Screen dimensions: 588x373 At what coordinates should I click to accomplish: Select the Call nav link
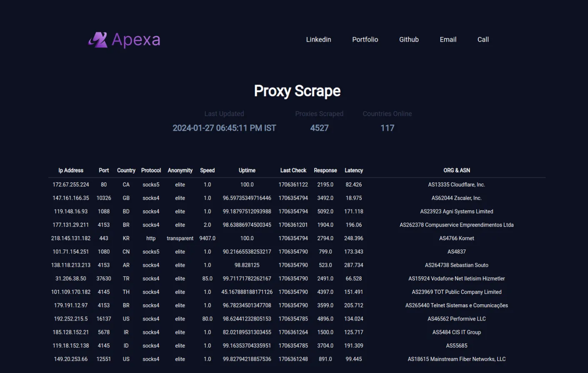click(x=483, y=40)
